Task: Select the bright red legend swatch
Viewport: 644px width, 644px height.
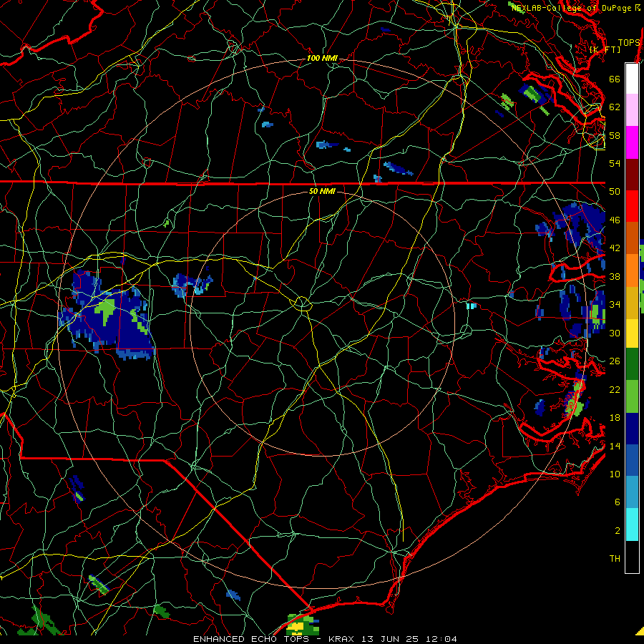Action: [632, 206]
